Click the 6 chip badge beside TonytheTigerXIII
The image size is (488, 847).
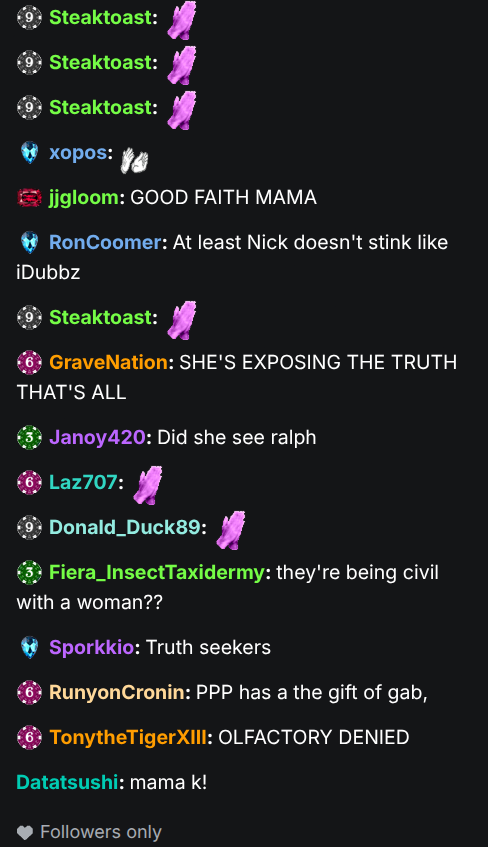[29, 737]
